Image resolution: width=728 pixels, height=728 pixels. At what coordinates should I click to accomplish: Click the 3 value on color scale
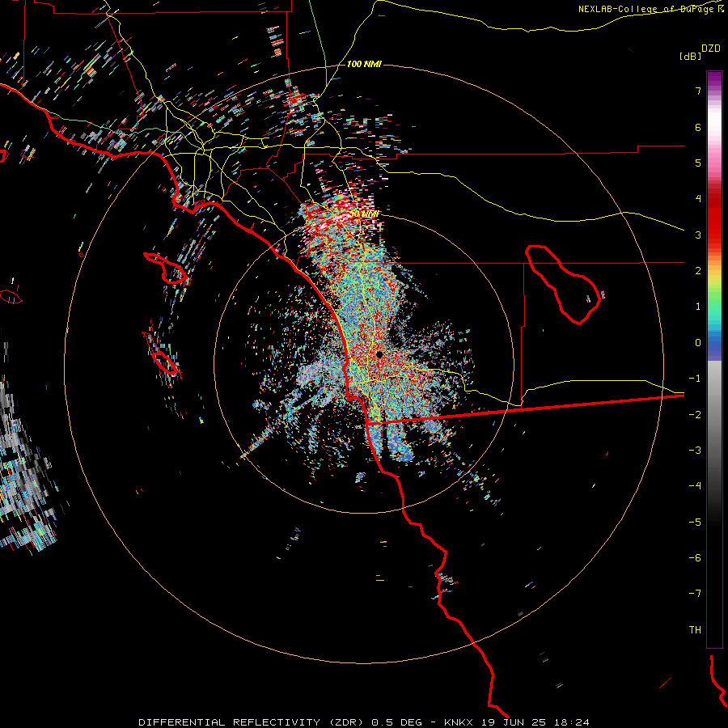[698, 235]
